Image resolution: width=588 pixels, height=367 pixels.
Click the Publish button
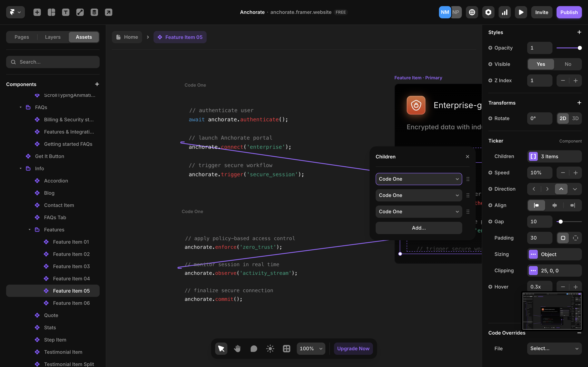coord(569,12)
